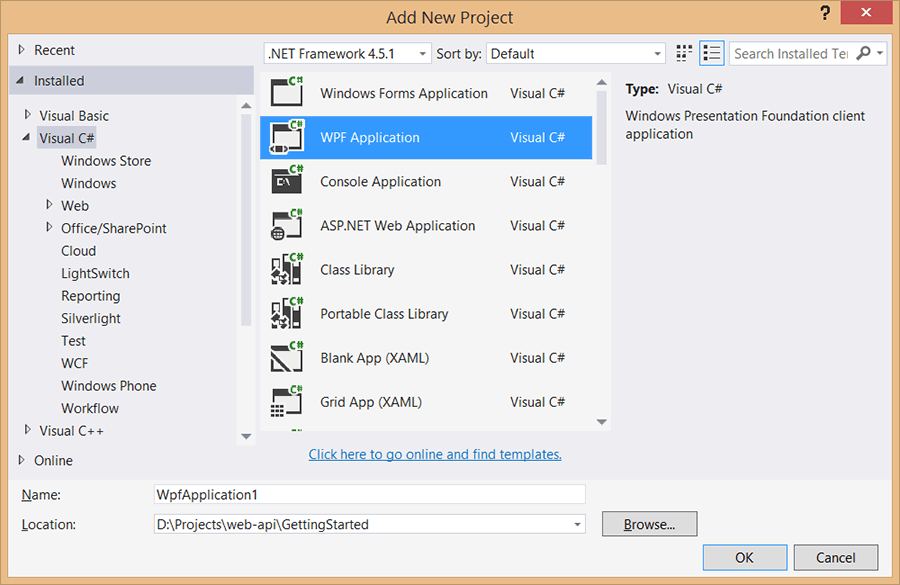
Task: Expand the Web node arrow
Action: pos(49,205)
